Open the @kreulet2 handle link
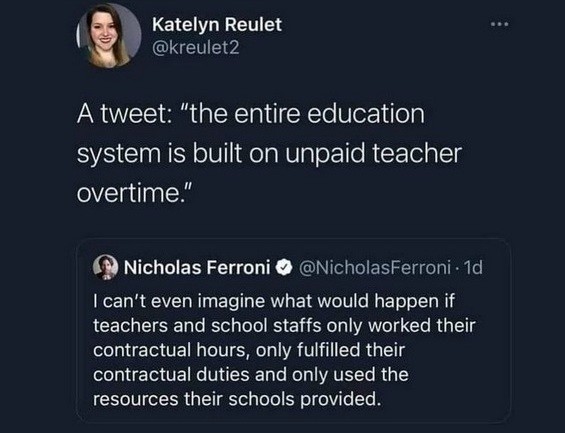Viewport: 565px width, 433px height. point(196,48)
